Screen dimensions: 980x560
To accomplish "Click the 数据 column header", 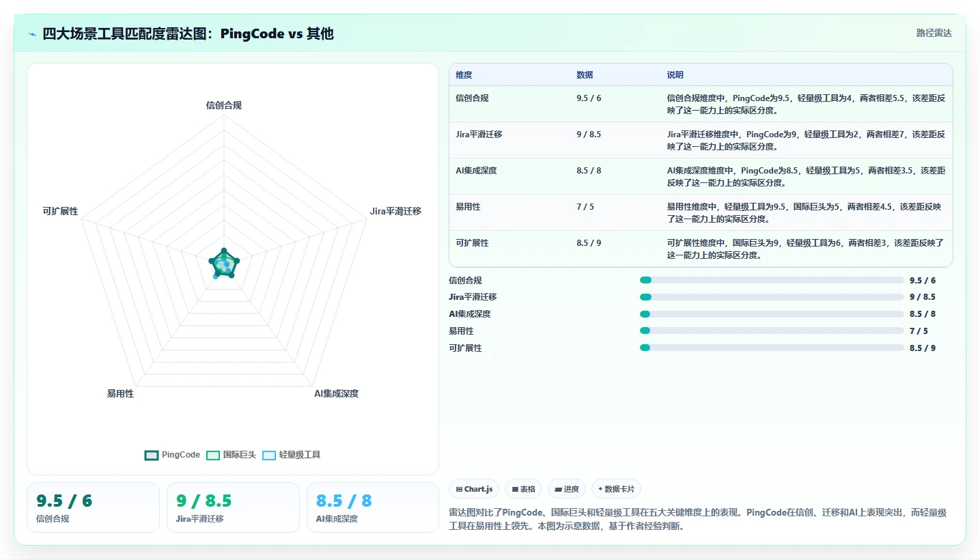I will [585, 75].
